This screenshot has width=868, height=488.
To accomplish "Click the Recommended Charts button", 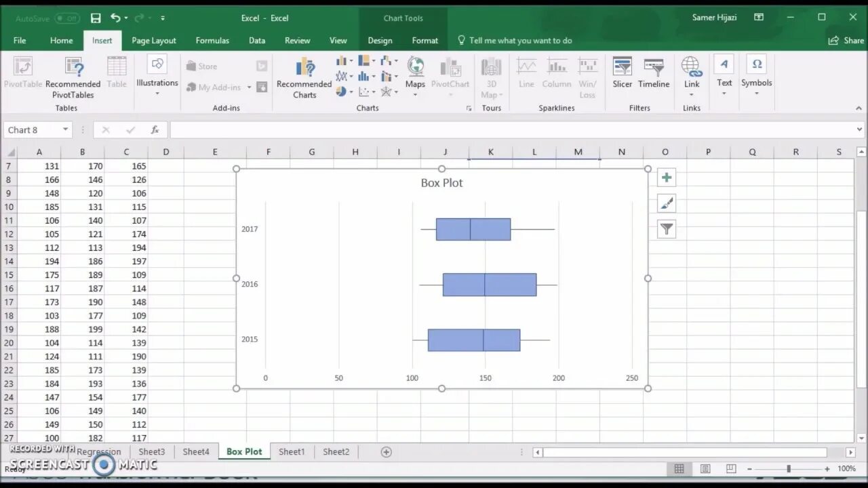I will click(x=304, y=77).
